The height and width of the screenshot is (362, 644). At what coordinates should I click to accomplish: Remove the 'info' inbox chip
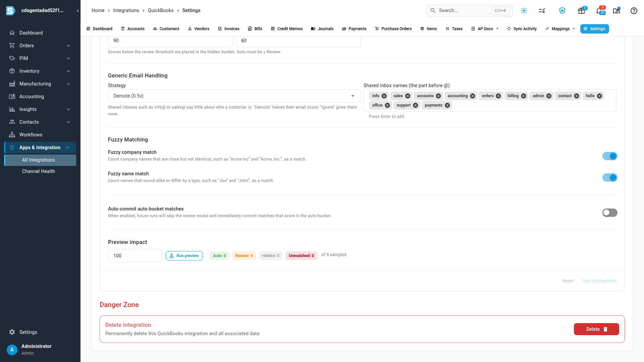[384, 96]
